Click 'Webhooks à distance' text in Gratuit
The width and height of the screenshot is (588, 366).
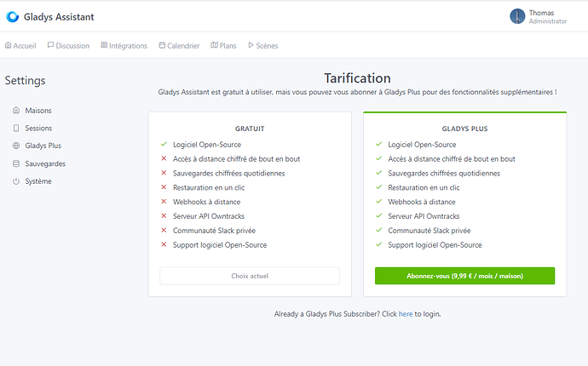pos(206,202)
